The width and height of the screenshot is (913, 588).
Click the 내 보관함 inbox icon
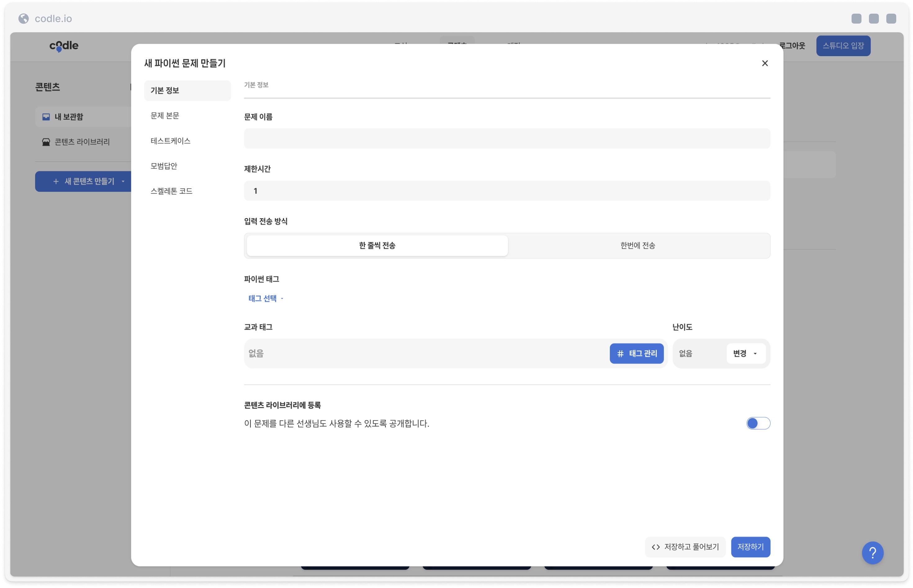point(46,116)
